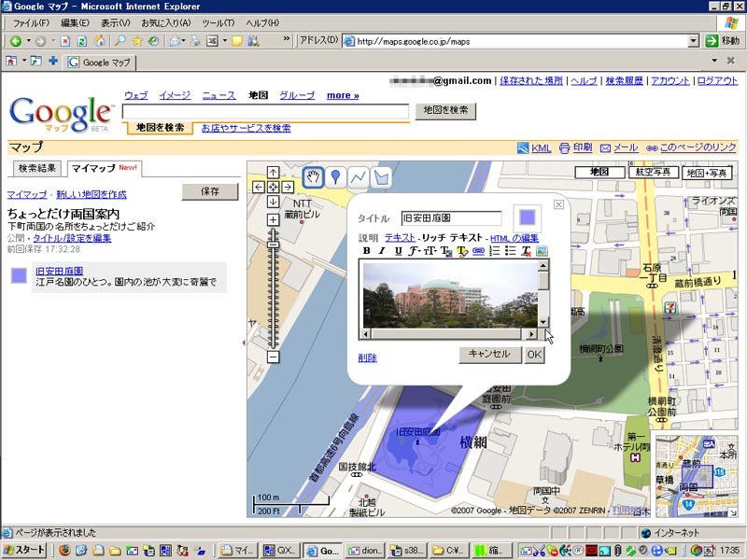Apply Underline in rich text toolbar
Viewport: 747px width, 560px height.
click(x=399, y=251)
